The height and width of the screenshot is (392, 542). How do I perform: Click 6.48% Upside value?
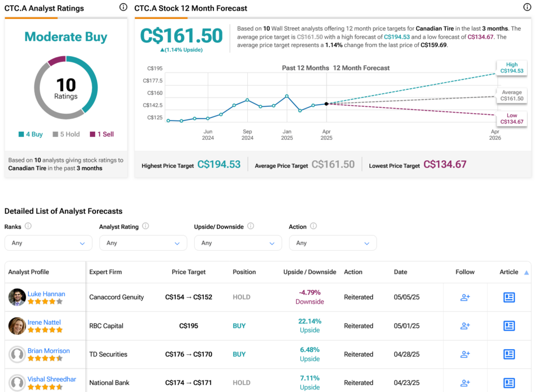click(x=310, y=354)
